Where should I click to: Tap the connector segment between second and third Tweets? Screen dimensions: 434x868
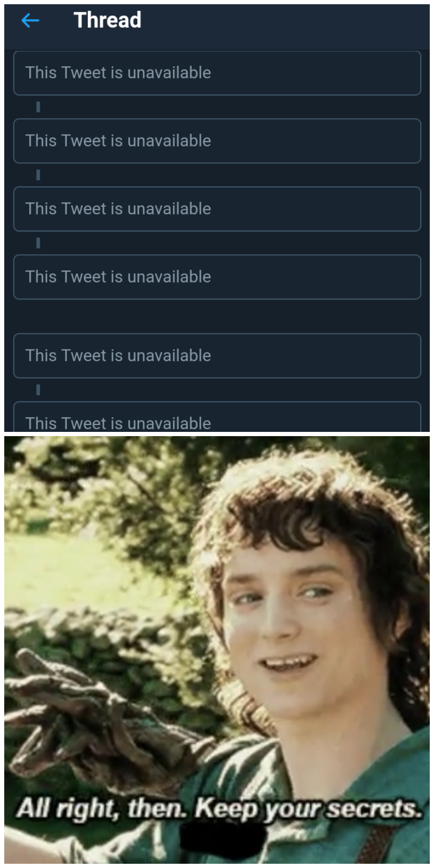click(38, 174)
